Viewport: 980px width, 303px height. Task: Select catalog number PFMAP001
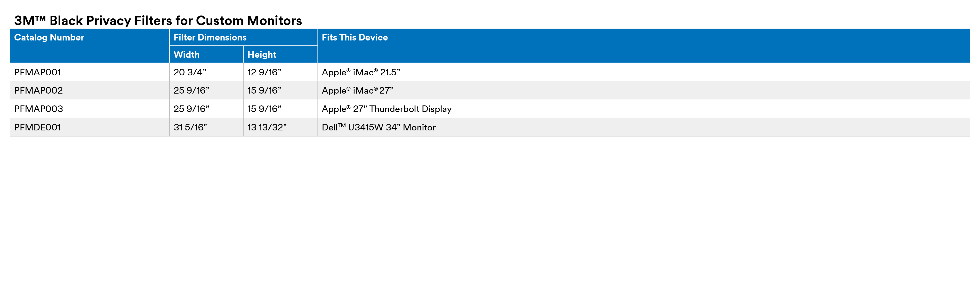coord(37,72)
